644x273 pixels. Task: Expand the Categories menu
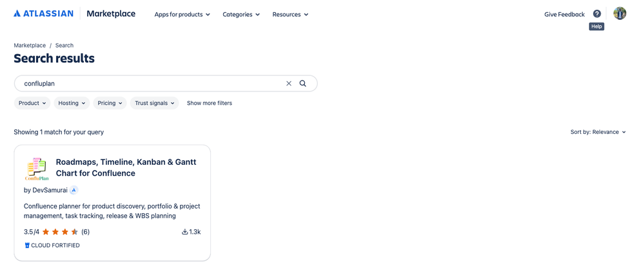tap(241, 14)
